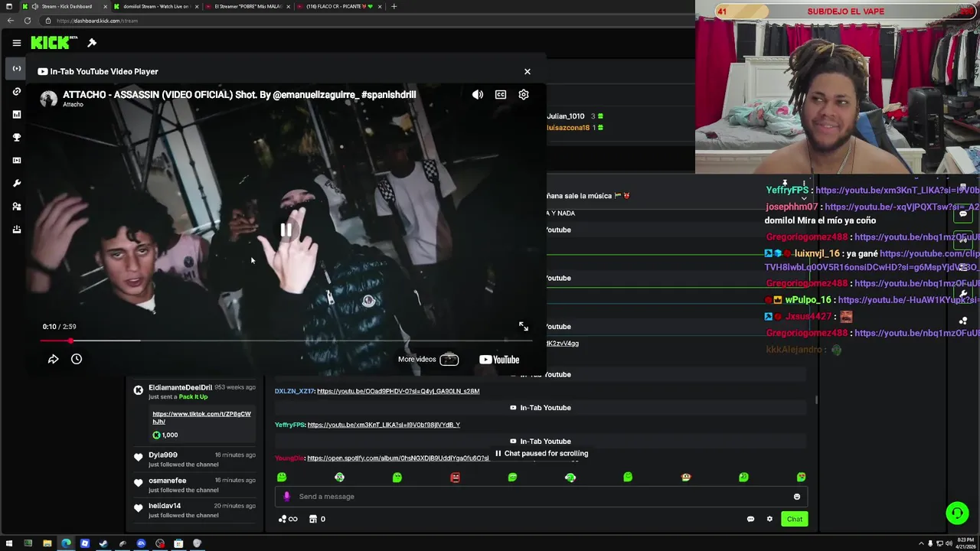Screen dimensions: 980x551
Task: Open File Explorer from taskbar
Action: click(x=47, y=543)
